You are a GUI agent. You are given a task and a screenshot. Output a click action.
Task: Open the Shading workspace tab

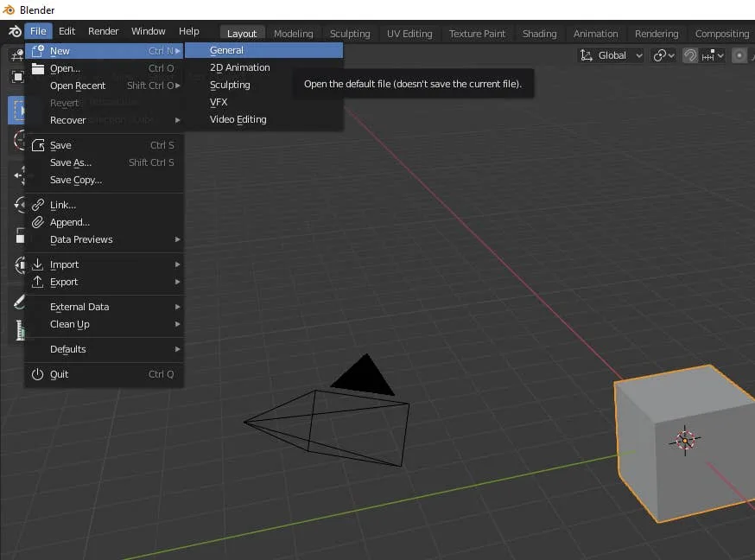point(539,34)
